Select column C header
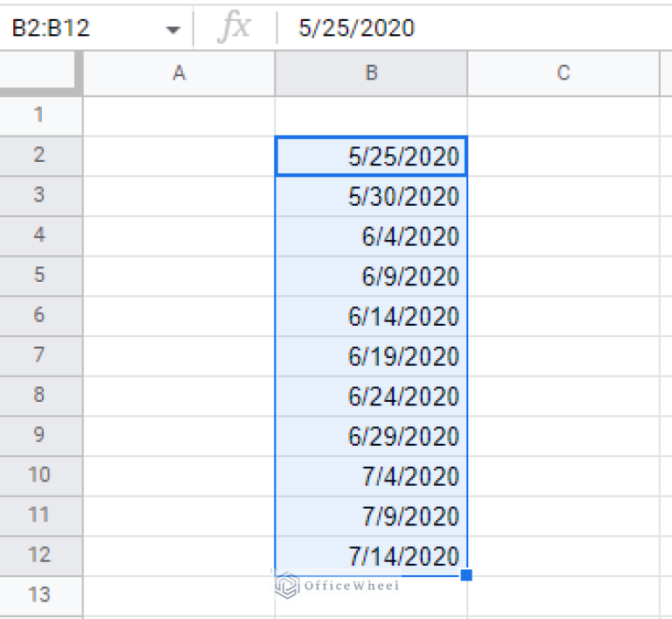This screenshot has height=619, width=672. tap(563, 74)
